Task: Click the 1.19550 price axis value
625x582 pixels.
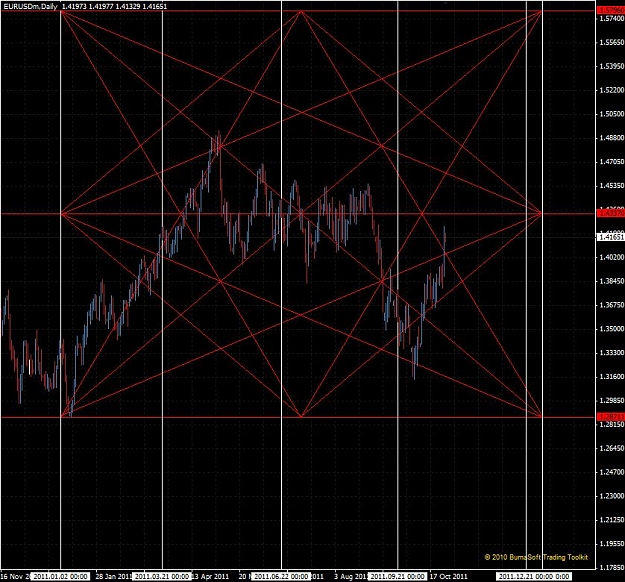Action: [x=612, y=544]
